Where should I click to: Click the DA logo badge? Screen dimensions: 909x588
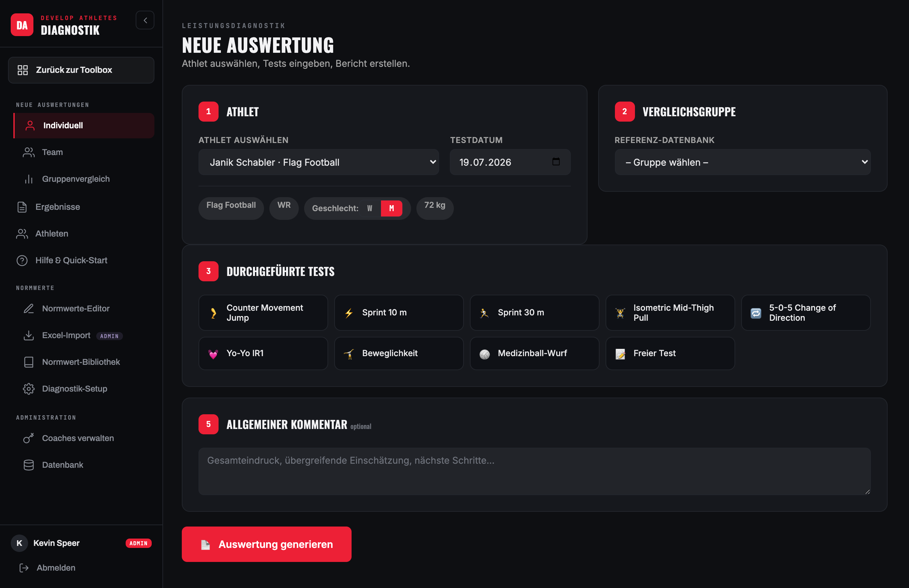coord(22,25)
